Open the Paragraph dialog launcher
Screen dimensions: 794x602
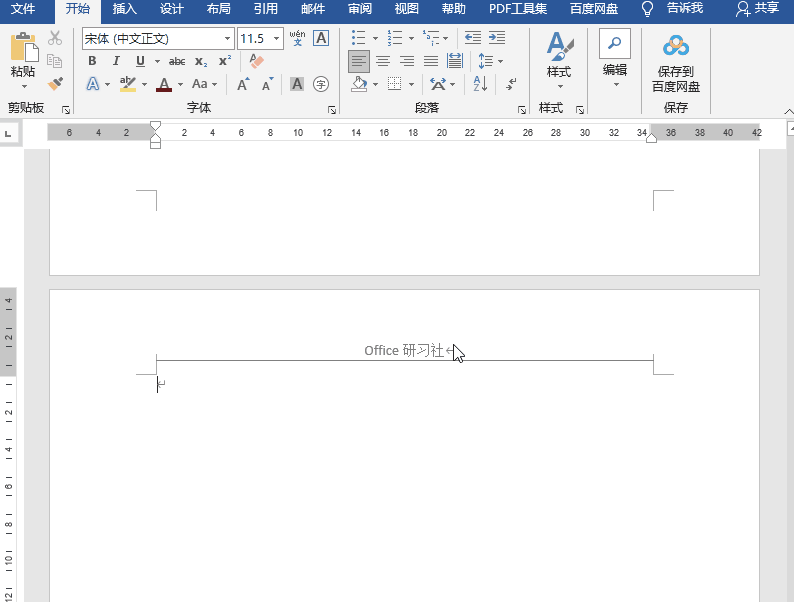(x=522, y=109)
